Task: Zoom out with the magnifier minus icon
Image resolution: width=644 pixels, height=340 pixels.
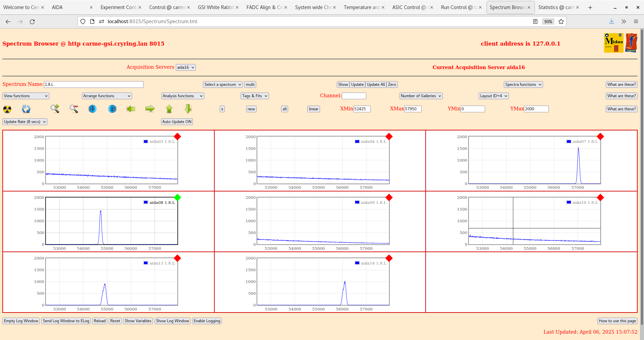Action: (74, 109)
